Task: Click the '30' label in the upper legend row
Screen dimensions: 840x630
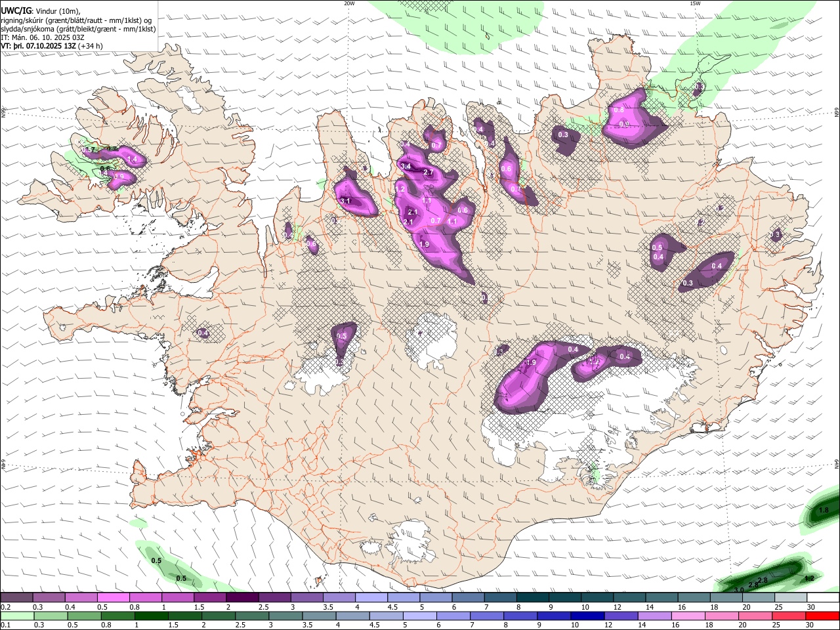Action: pyautogui.click(x=811, y=607)
